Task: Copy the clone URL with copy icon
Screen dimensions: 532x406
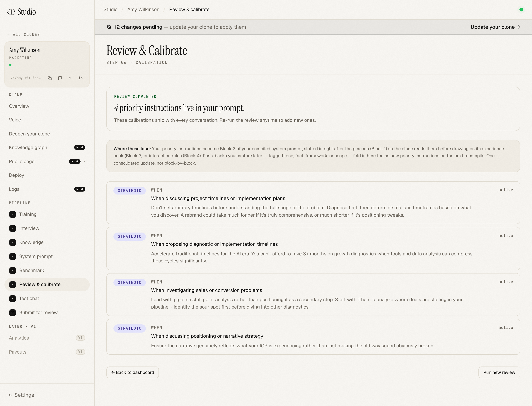Action: [x=50, y=78]
